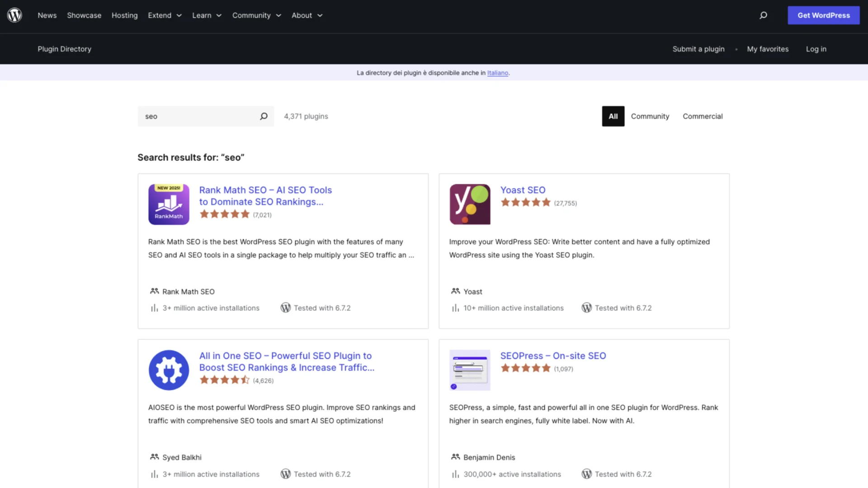
Task: Click WordPress tested icon in All in One SEO card
Action: pos(286,474)
